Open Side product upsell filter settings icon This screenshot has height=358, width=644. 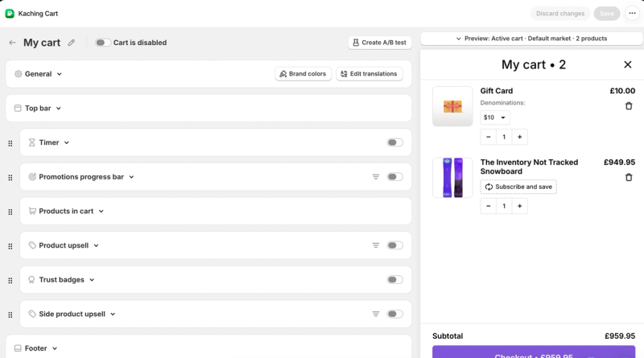[x=376, y=314]
